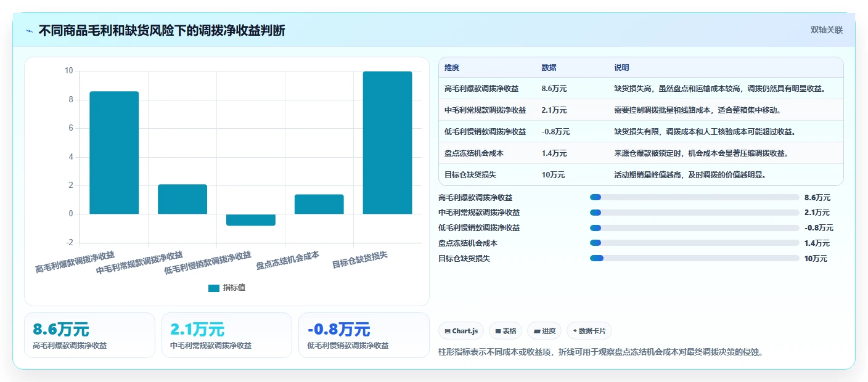This screenshot has height=382, width=868.
Task: Click the 盘点冻结机会成本 progress bar
Action: click(694, 243)
